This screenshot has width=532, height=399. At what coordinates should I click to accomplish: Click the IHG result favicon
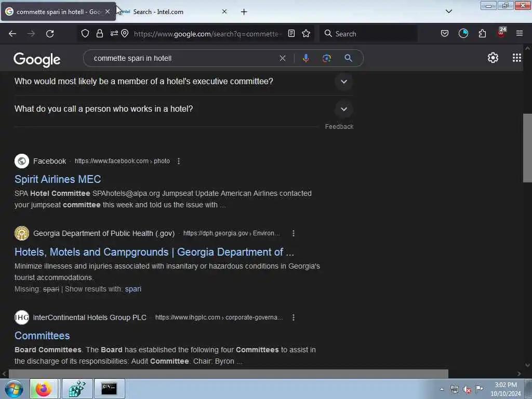point(22,317)
